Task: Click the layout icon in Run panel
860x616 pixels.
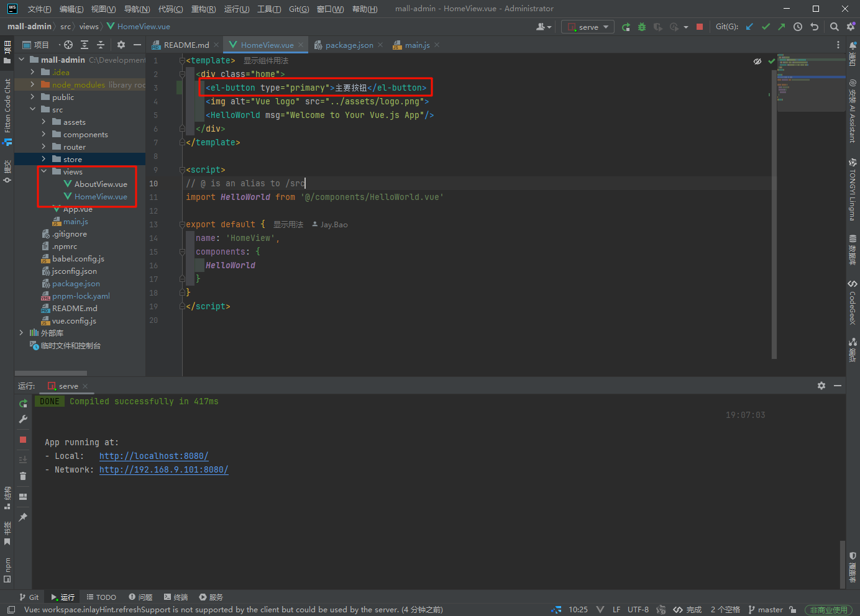Action: pyautogui.click(x=23, y=497)
